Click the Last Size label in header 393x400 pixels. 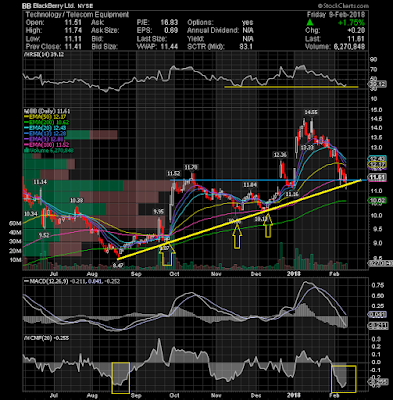[152, 38]
